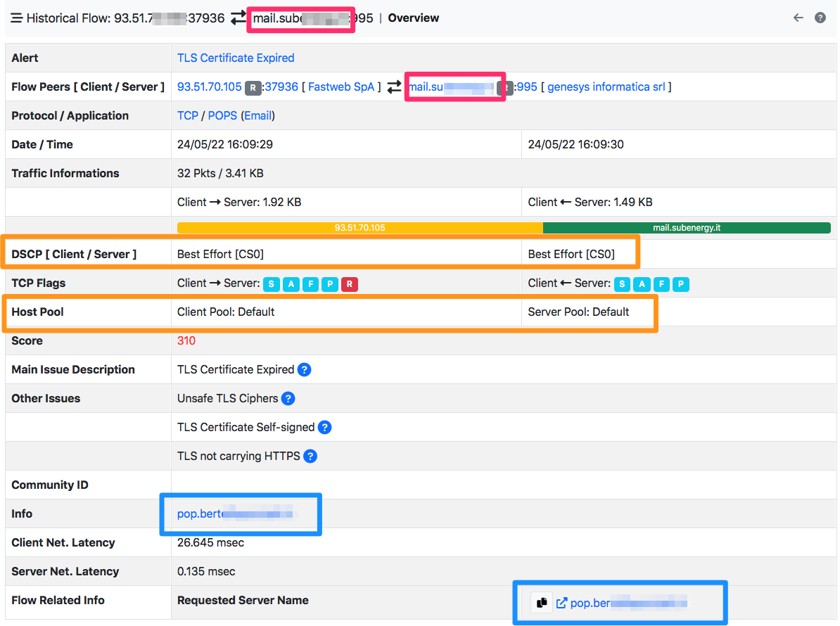Viewport: 840px width, 626px height.
Task: Click the back arrow navigation icon
Action: pos(798,18)
